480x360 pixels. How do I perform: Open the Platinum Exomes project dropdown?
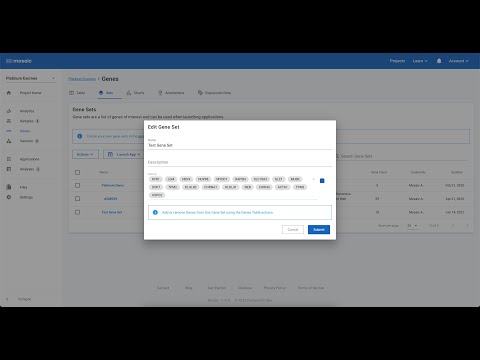click(x=30, y=78)
